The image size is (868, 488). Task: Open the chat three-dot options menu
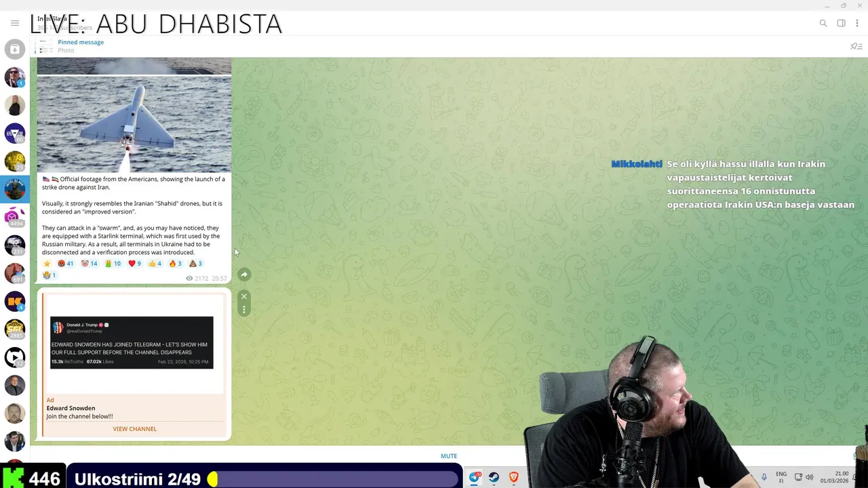pyautogui.click(x=857, y=23)
